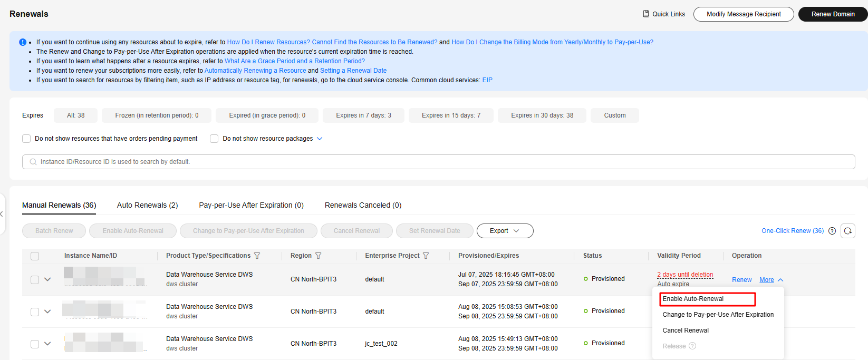Filter Enterprise Project column via funnel icon

tap(426, 256)
